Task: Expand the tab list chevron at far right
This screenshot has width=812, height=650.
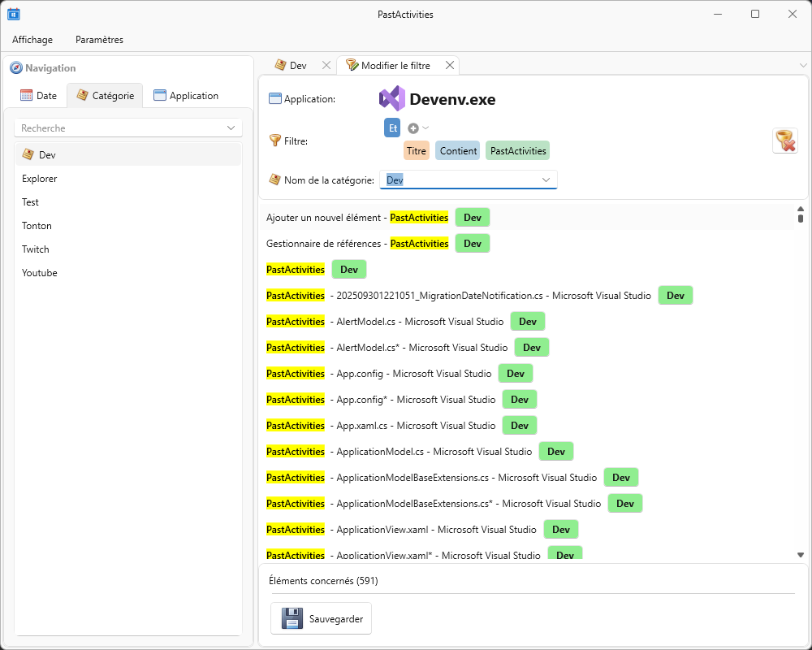Action: coord(803,65)
